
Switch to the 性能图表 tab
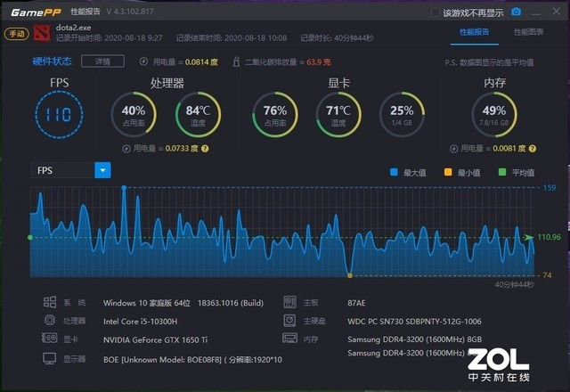[x=528, y=32]
